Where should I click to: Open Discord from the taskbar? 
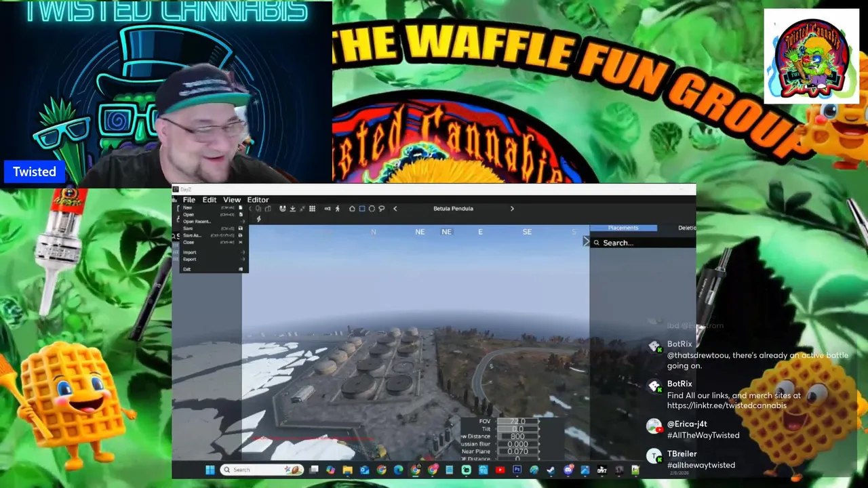568,470
